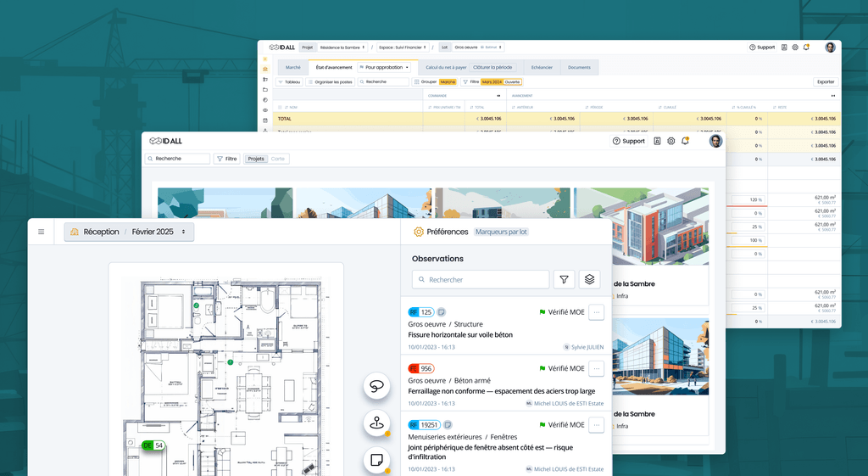Image resolution: width=868 pixels, height=476 pixels.
Task: Click Organiser les postes button
Action: coord(330,82)
